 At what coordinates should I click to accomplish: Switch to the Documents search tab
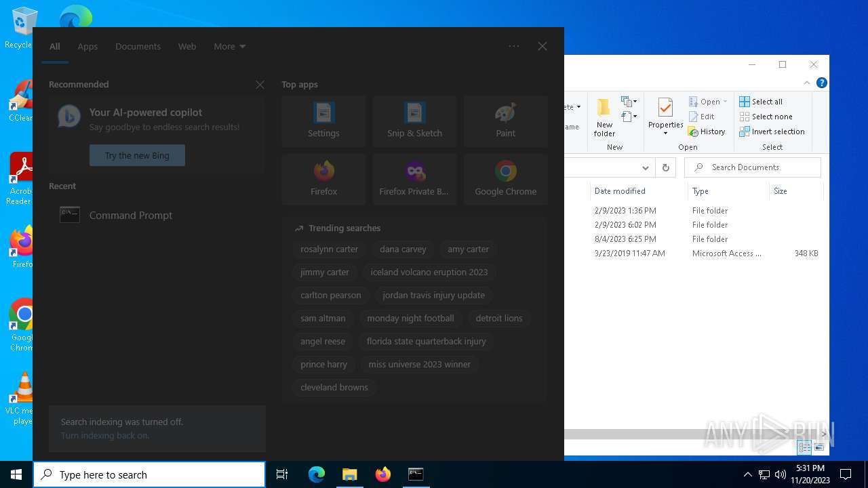(x=138, y=46)
